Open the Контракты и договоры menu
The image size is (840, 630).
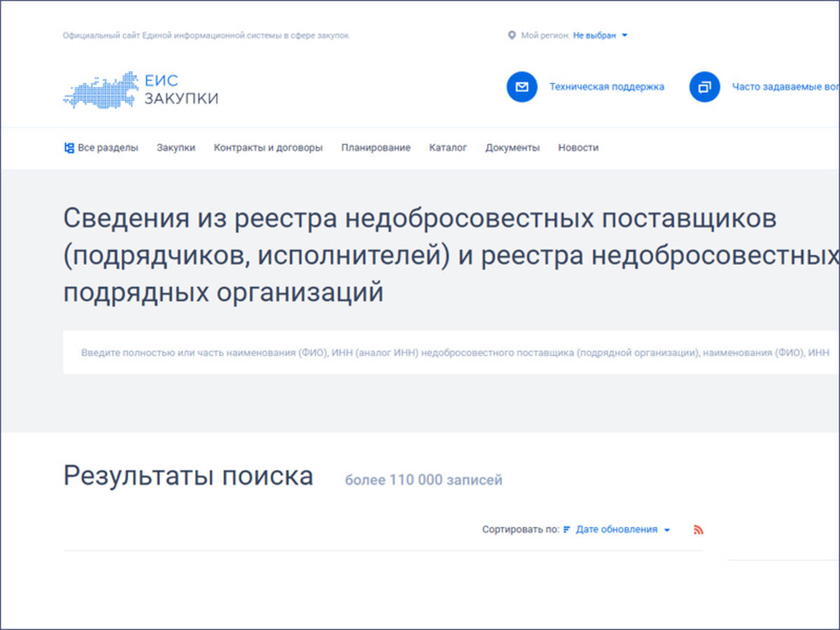[268, 148]
